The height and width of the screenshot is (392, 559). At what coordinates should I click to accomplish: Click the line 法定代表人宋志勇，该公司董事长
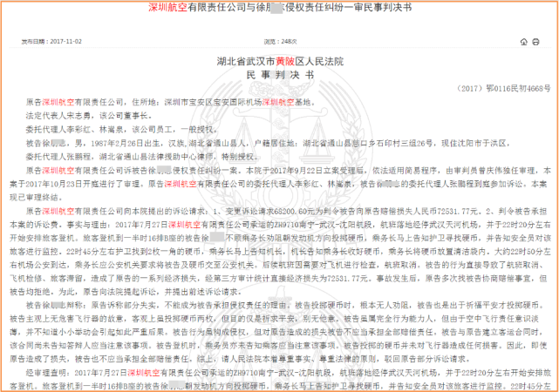point(89,116)
